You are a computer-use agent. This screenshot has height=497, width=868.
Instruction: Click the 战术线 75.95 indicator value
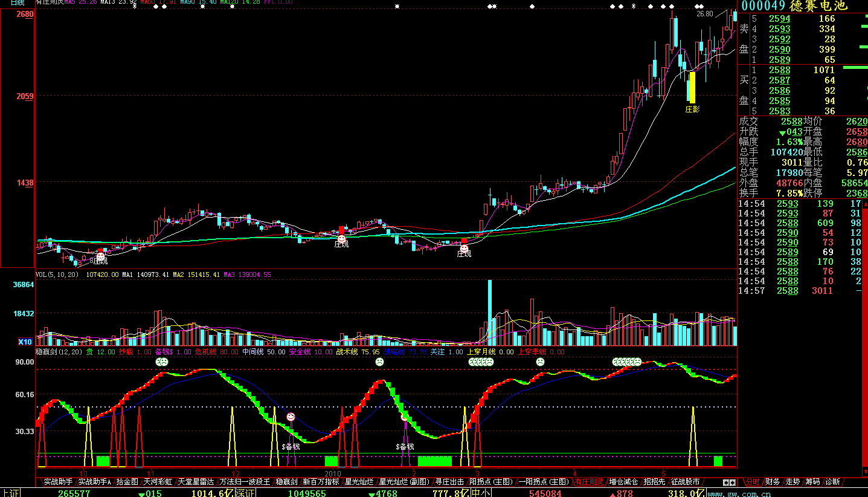pyautogui.click(x=358, y=352)
